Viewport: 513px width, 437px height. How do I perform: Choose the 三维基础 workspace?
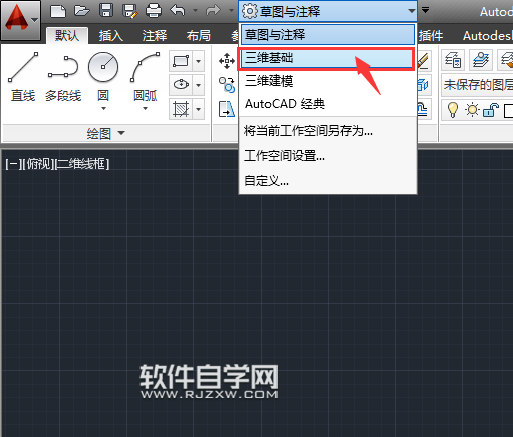pos(327,58)
